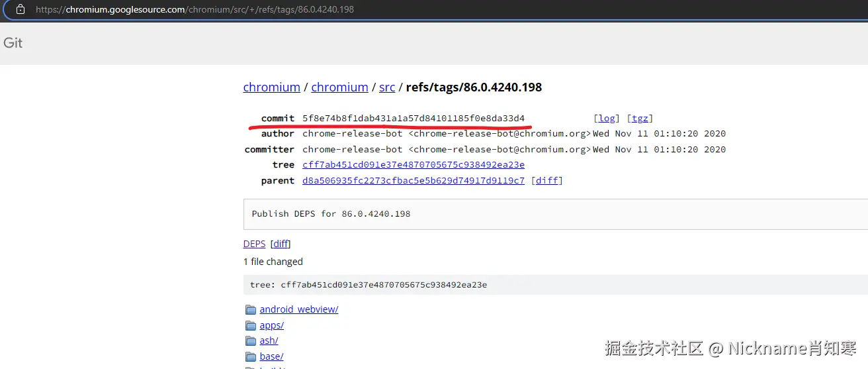
Task: Open the base/ directory
Action: pos(272,356)
